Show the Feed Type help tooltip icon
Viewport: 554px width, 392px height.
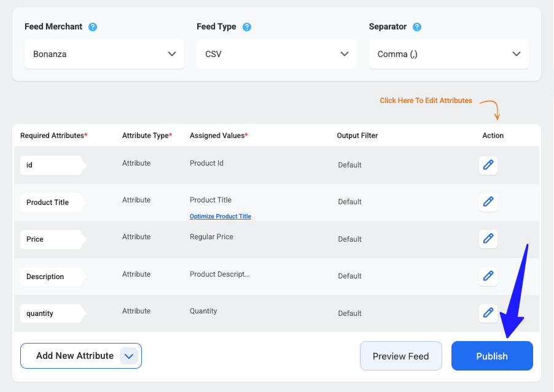pyautogui.click(x=247, y=27)
